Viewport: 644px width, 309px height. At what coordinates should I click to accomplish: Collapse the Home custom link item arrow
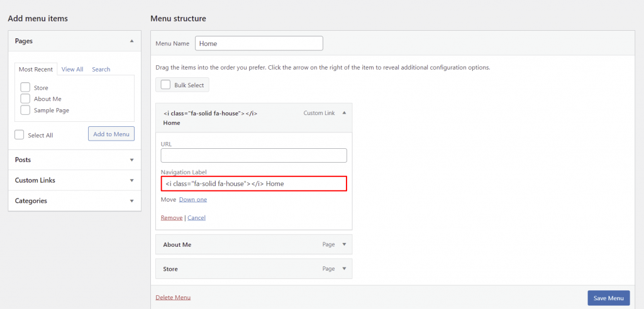pos(343,113)
